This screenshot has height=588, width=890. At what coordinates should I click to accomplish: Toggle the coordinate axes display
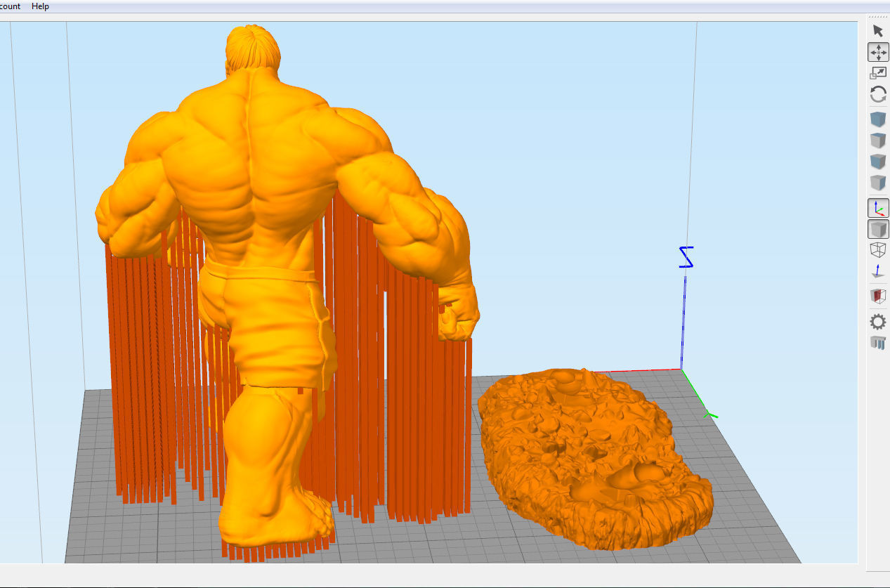(878, 208)
